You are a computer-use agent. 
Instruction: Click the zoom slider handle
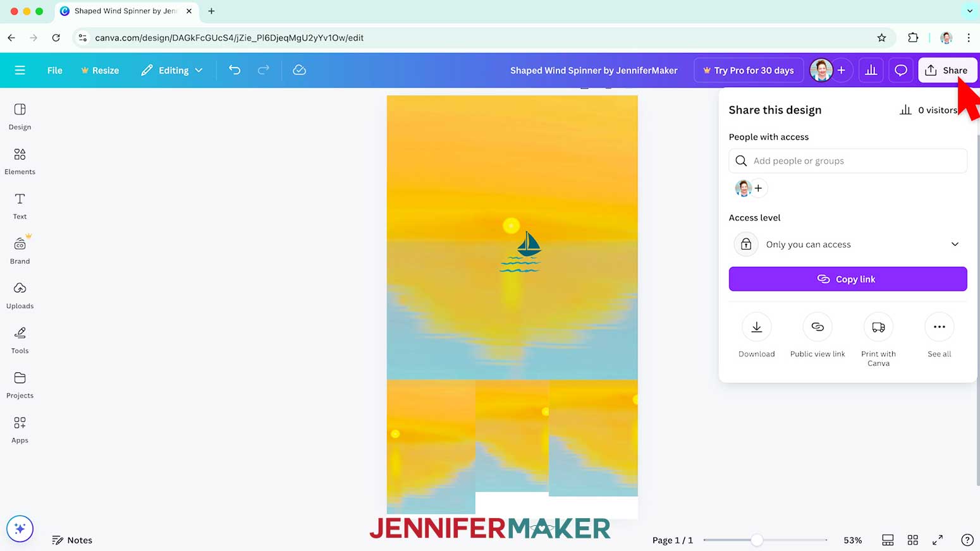(757, 540)
